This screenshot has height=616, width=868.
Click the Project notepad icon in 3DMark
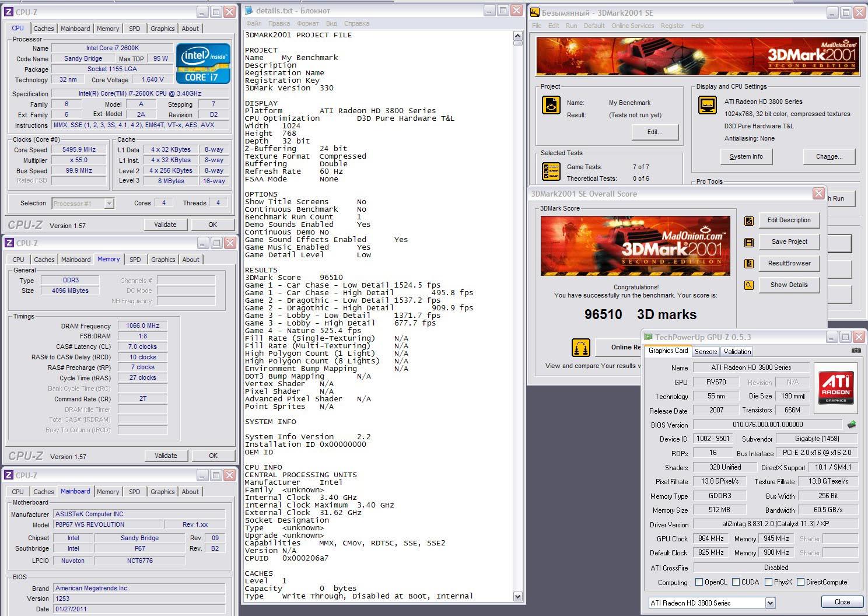click(551, 105)
